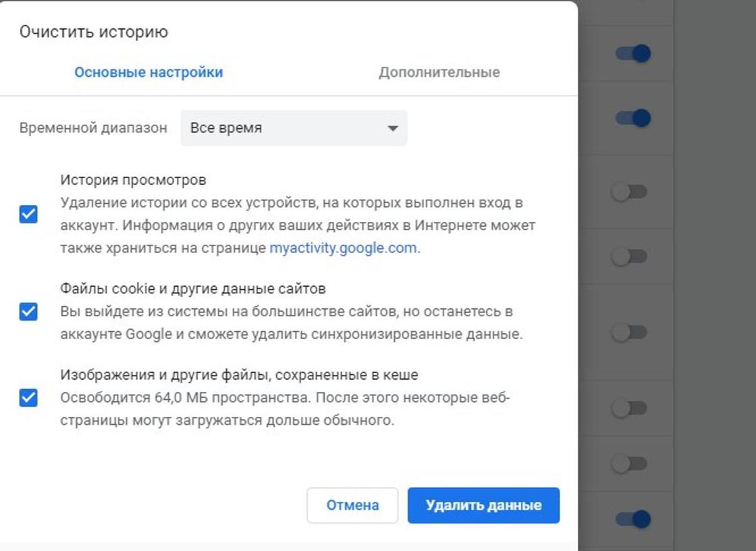Viewport: 756px width, 551px height.
Task: Expand the Временной диапазон dropdown showing Все время
Action: tap(294, 128)
